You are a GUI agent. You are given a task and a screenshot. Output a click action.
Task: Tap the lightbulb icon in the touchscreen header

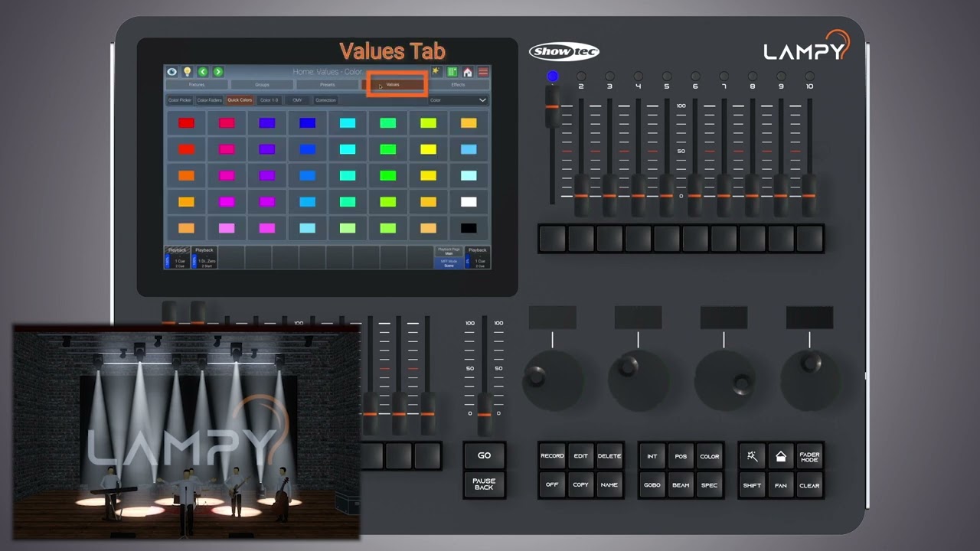pos(187,72)
